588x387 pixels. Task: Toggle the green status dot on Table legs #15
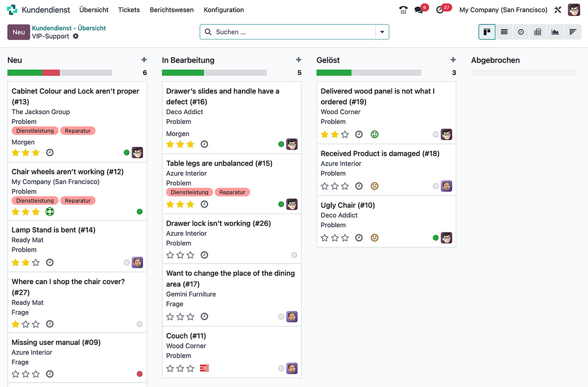tap(281, 204)
